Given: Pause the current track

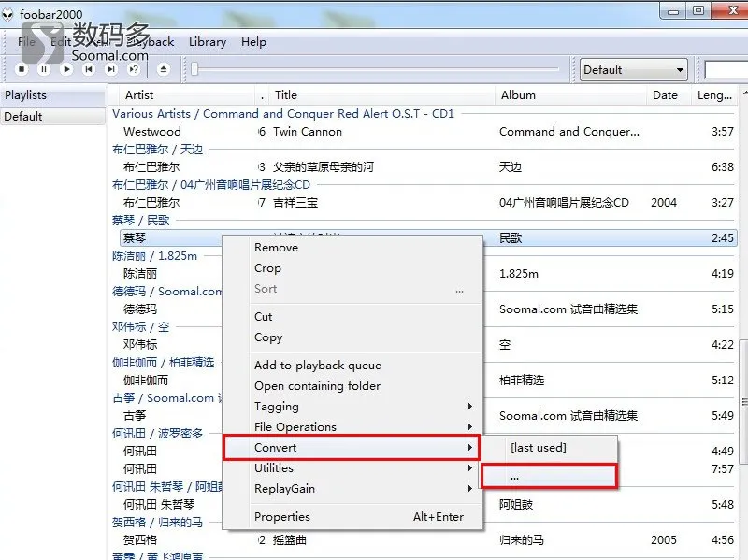Looking at the screenshot, I should 44,69.
